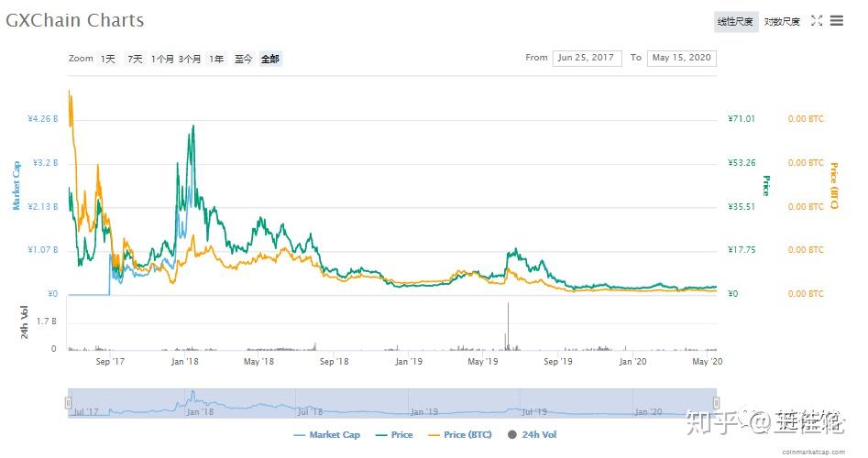Click the GXChain Charts title
The image size is (868, 458).
pos(75,20)
